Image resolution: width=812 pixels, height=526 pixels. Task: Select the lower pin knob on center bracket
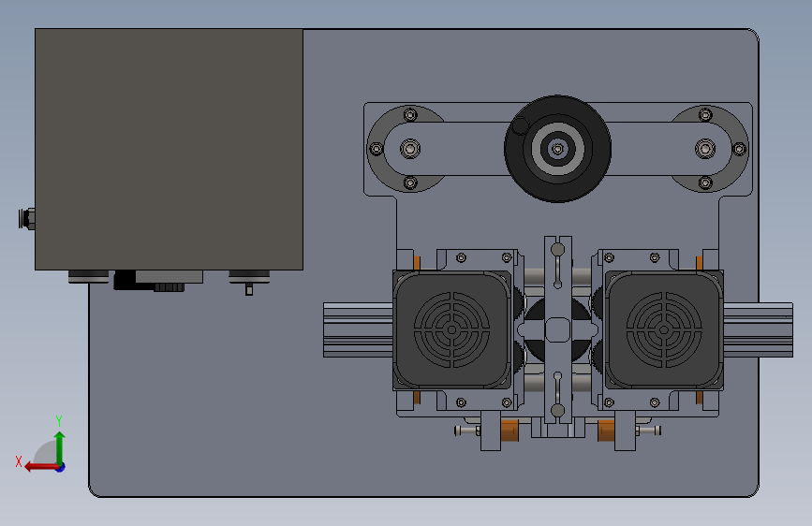pos(558,411)
